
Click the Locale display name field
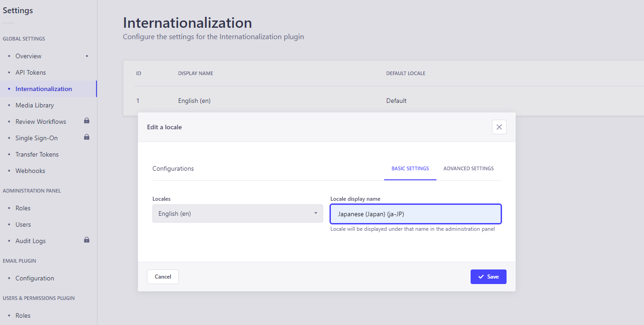click(x=416, y=214)
